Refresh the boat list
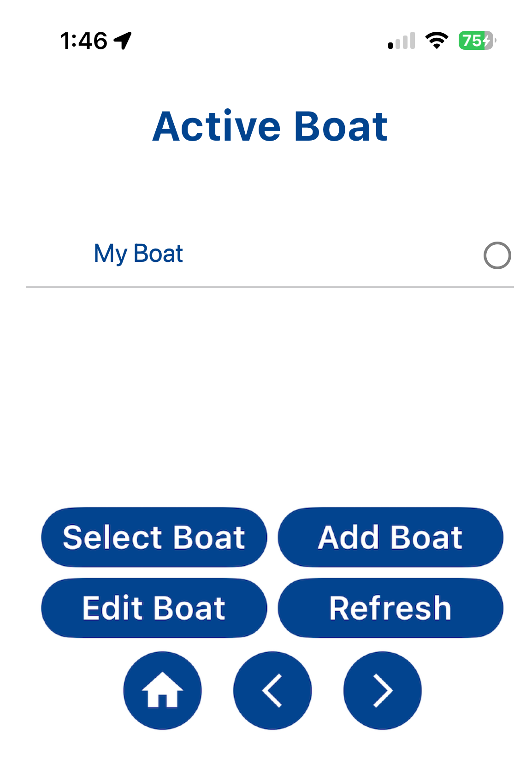This screenshot has width=532, height=758. pos(390,608)
